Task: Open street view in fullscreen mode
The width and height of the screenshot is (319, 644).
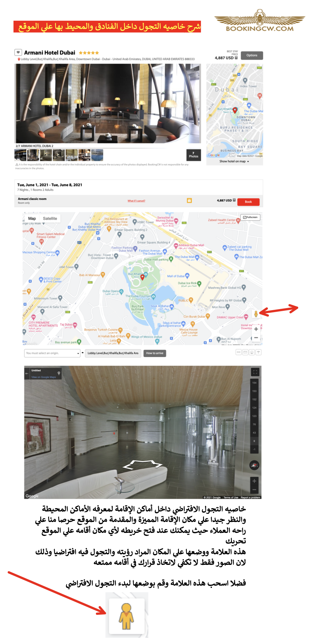Action: 255,372
